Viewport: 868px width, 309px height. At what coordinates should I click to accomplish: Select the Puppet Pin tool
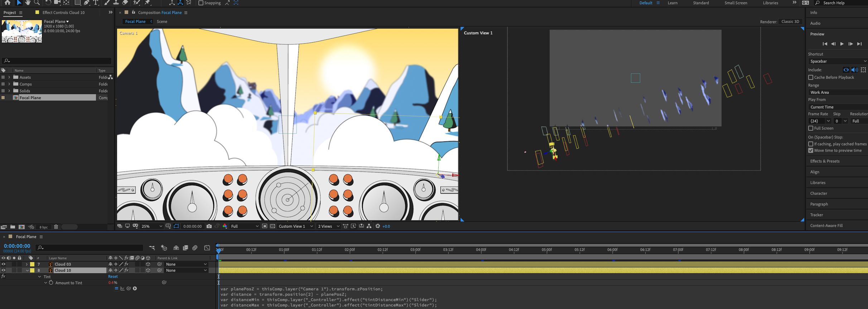click(x=147, y=3)
